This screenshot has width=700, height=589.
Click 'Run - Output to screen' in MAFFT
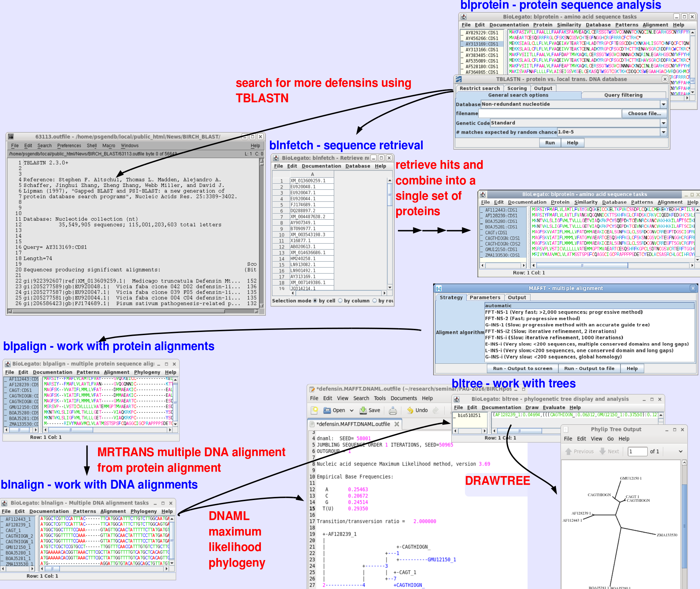[522, 368]
